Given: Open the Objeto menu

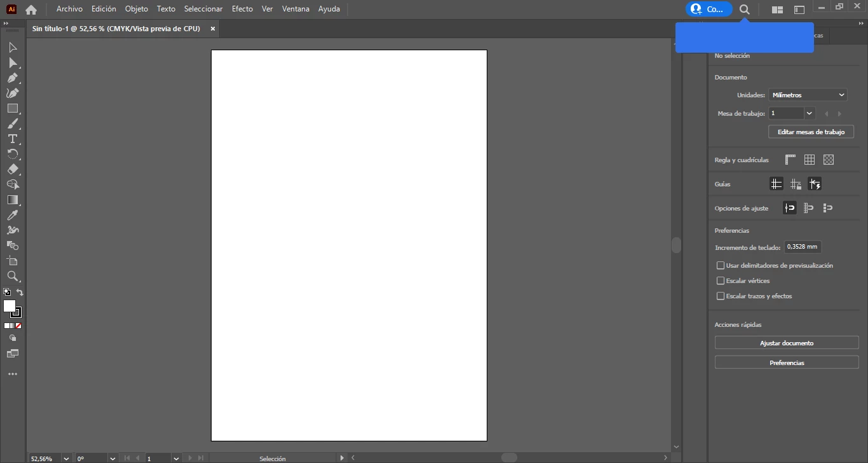Looking at the screenshot, I should 137,9.
